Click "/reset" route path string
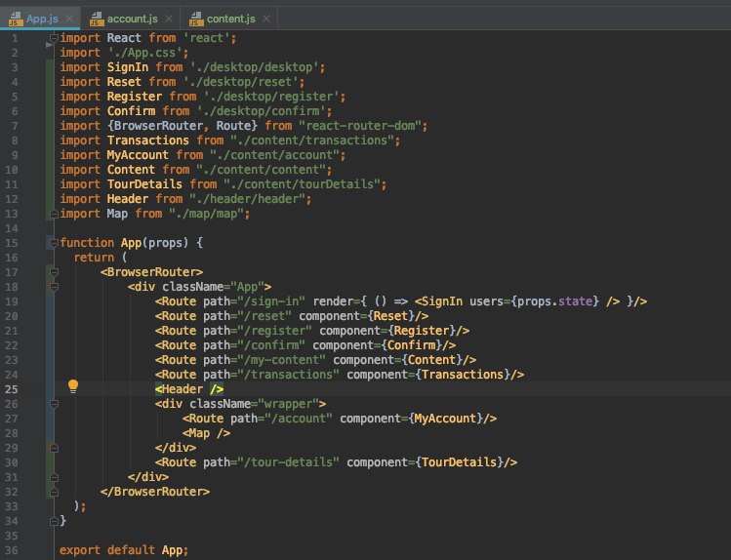 click(264, 316)
